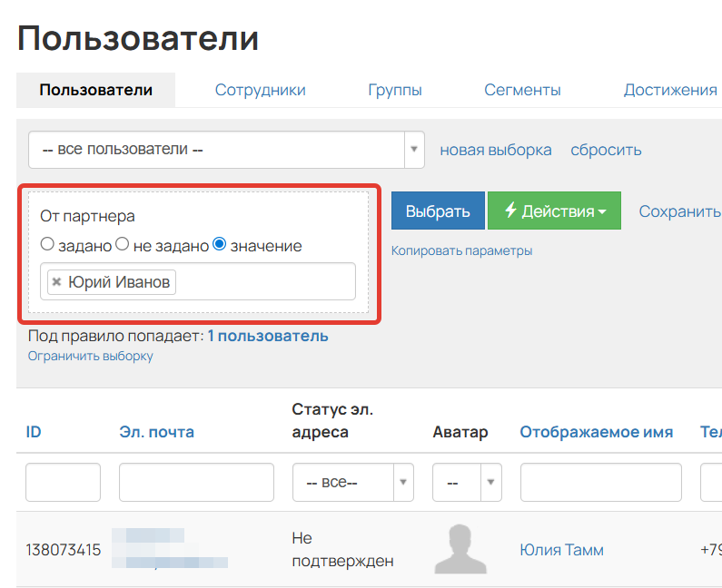
Task: Click the Выбрать button
Action: (x=438, y=211)
